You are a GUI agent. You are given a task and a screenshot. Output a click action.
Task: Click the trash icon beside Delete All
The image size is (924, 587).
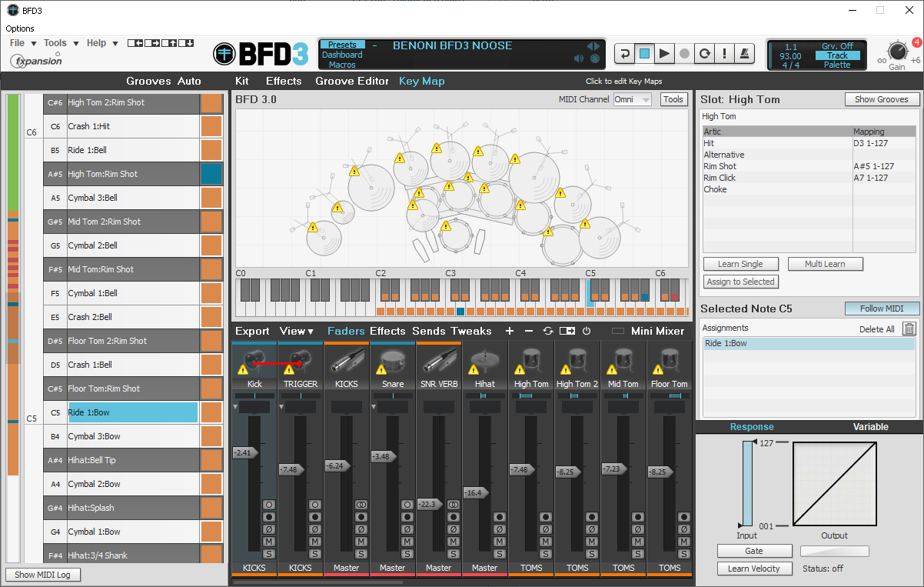pos(909,329)
